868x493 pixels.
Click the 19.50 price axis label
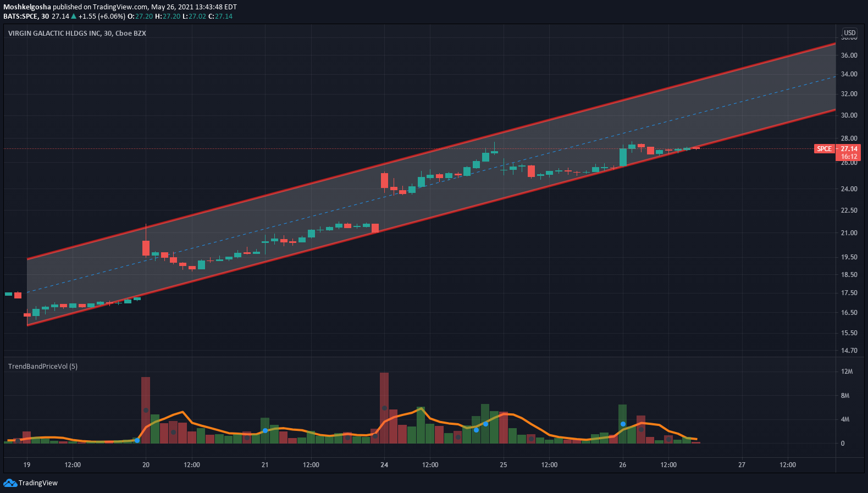point(849,257)
